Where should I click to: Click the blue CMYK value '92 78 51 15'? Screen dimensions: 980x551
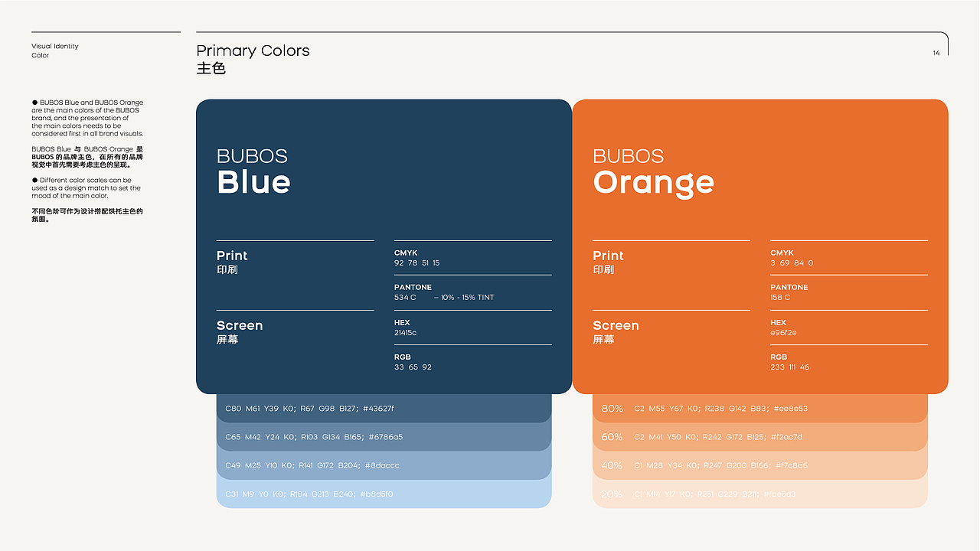pos(417,262)
